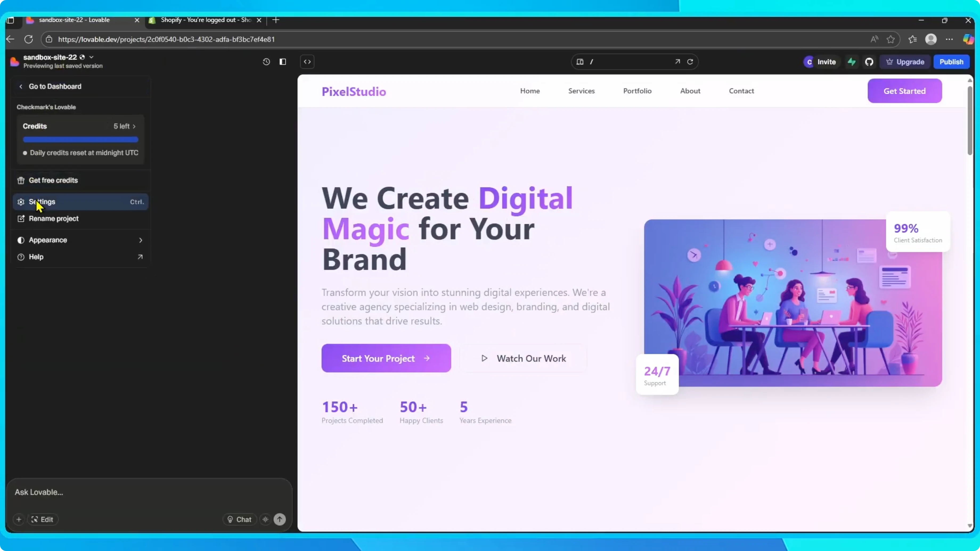This screenshot has height=551, width=980.
Task: Toggle Chat mode button
Action: click(x=239, y=519)
